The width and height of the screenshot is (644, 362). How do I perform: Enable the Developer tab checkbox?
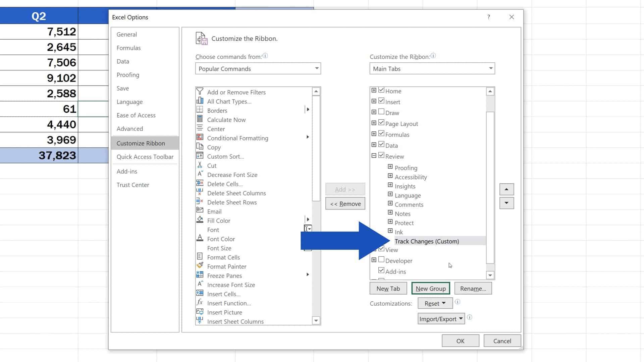point(381,260)
